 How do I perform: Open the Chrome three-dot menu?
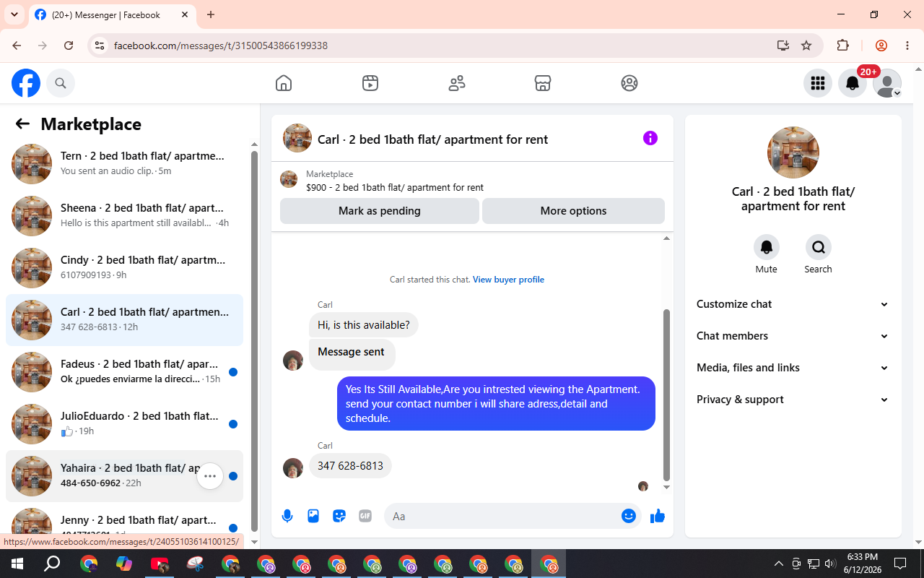point(907,46)
